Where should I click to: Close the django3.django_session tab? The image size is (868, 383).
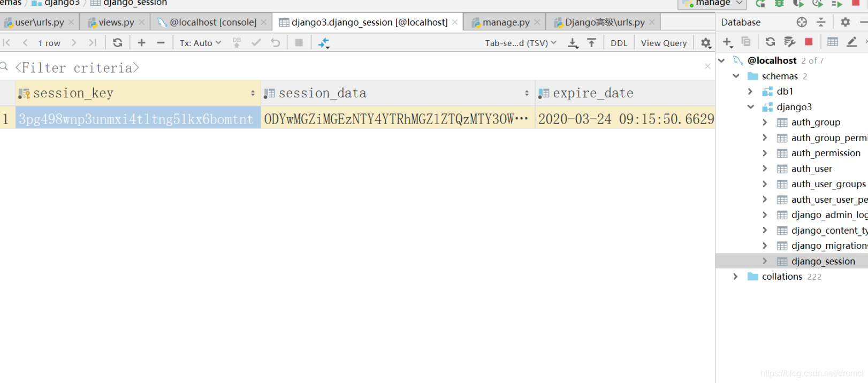coord(455,22)
